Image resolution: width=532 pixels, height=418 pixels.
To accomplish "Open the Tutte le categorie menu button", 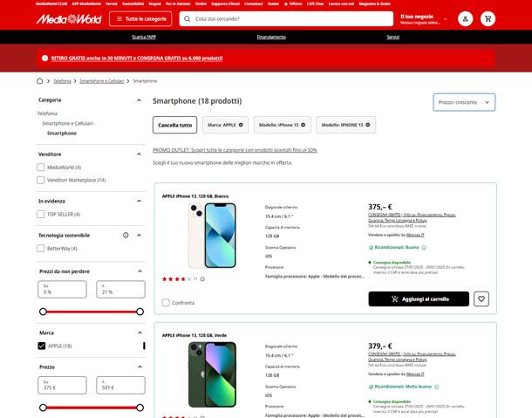I will coord(140,18).
